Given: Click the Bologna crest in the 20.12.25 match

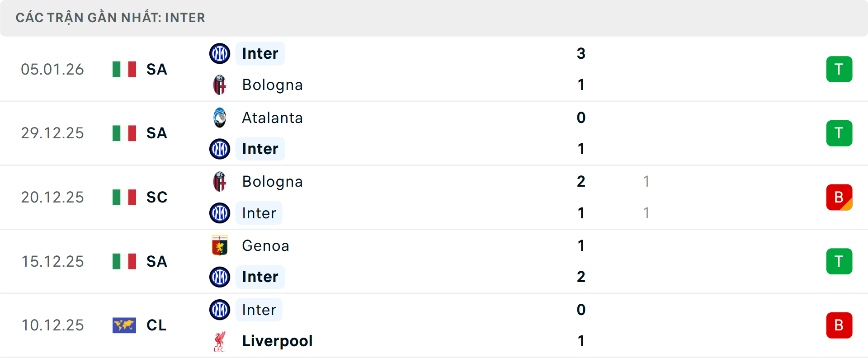Looking at the screenshot, I should tap(220, 182).
